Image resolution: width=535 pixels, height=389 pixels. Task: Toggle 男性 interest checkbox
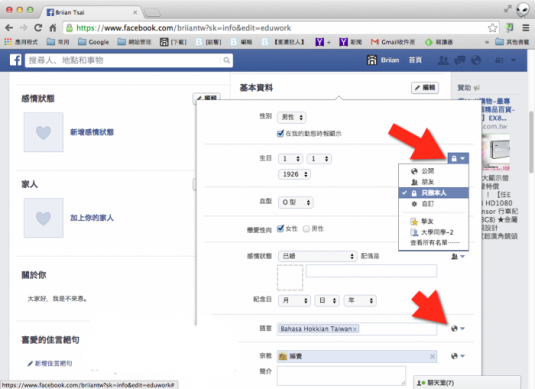pyautogui.click(x=306, y=229)
